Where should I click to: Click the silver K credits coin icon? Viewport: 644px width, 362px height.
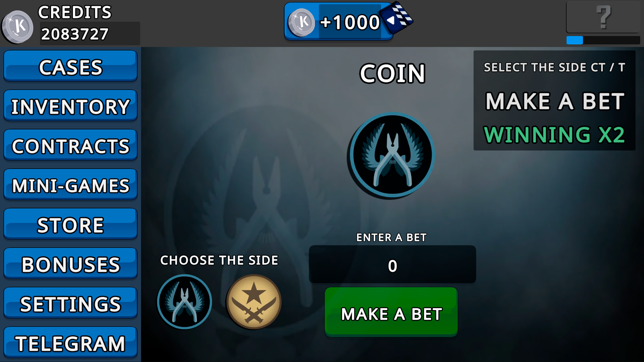(17, 27)
